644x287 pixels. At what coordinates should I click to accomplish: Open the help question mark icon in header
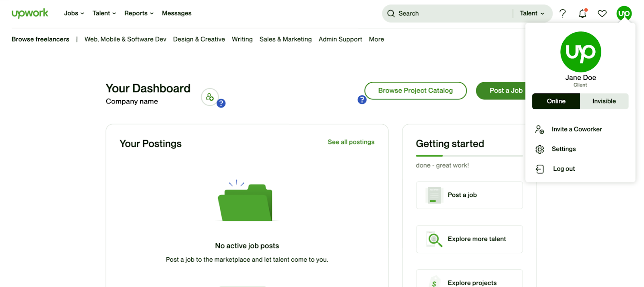(563, 13)
